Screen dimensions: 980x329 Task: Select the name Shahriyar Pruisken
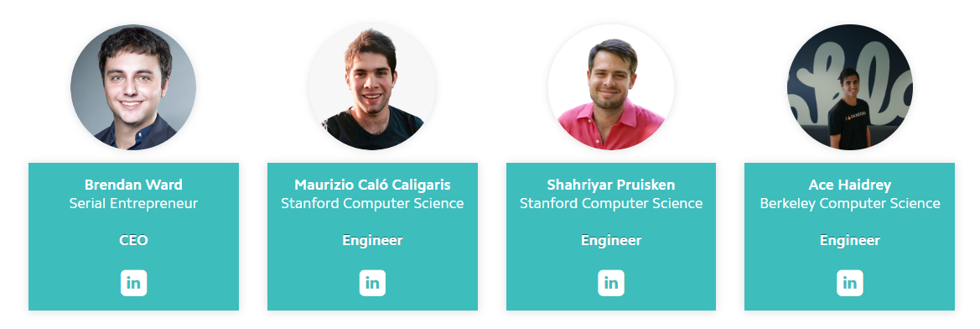tap(611, 185)
